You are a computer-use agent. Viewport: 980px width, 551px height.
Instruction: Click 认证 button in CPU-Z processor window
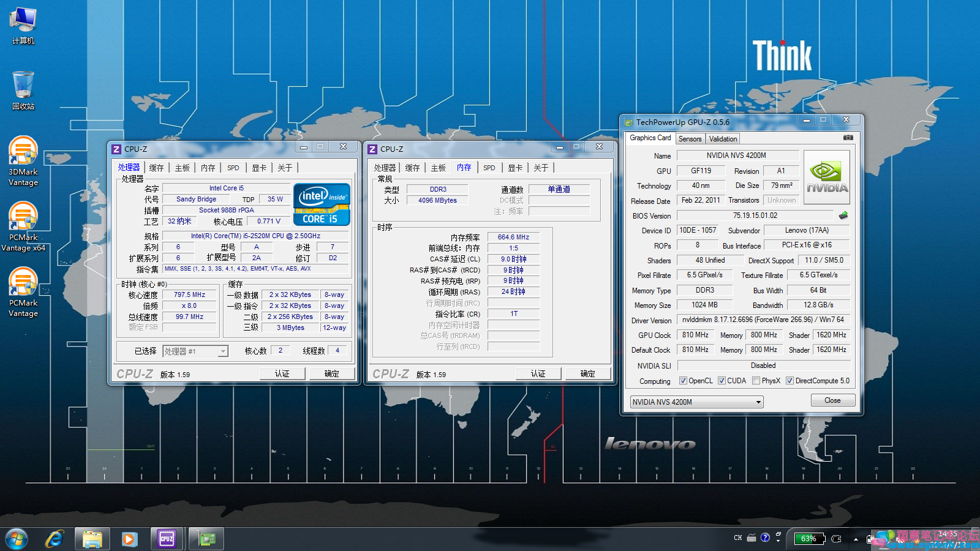282,373
